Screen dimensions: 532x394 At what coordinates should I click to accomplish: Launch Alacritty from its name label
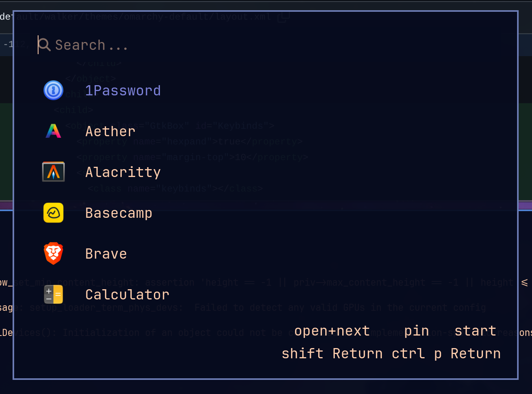coord(123,172)
